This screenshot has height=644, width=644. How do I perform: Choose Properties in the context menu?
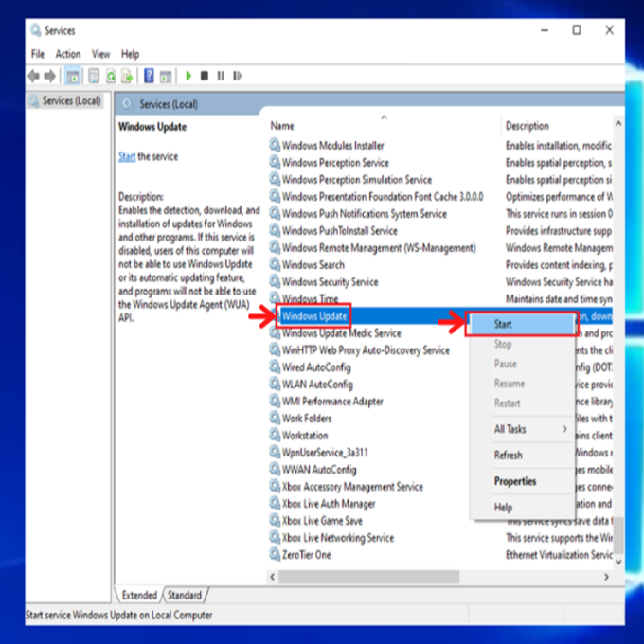click(522, 481)
